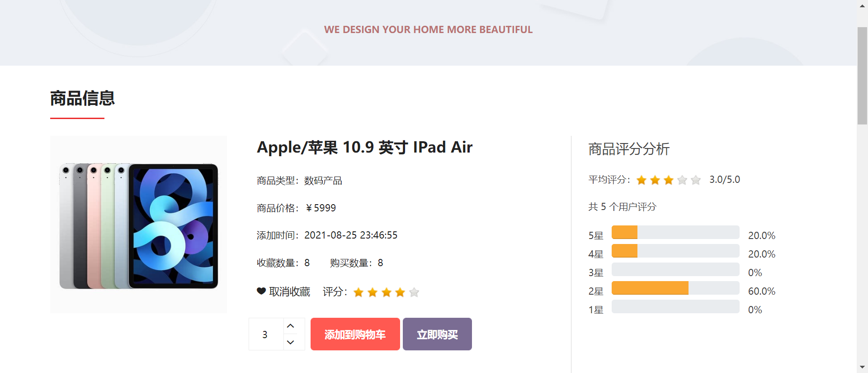
Task: Increase quantity with the up arrow
Action: pos(291,326)
